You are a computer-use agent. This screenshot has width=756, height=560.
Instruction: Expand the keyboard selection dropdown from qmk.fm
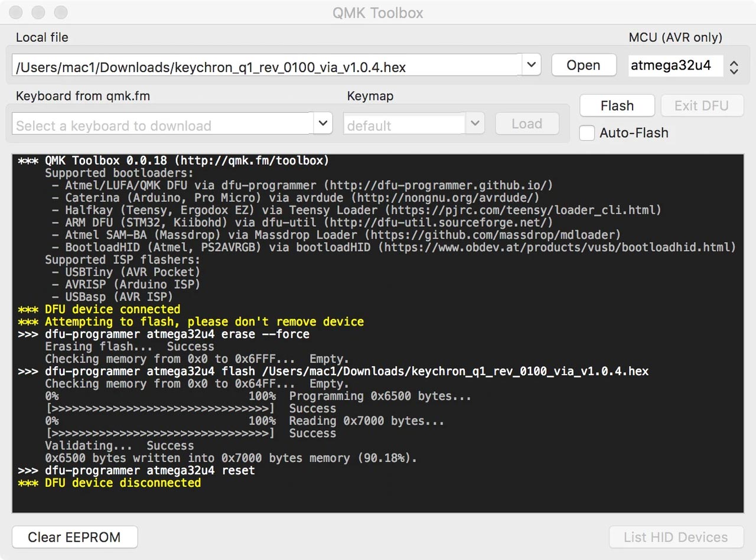click(322, 123)
